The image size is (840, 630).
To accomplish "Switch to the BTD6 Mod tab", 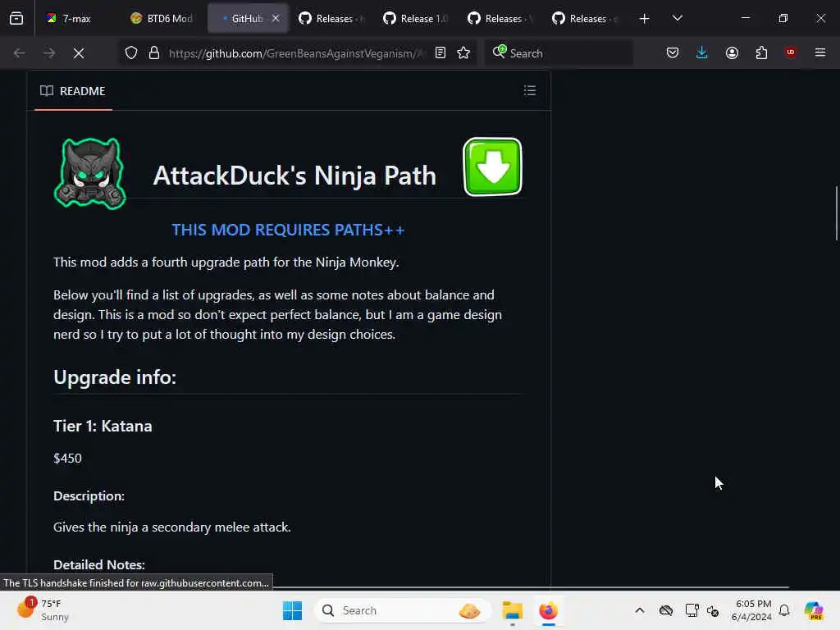I will pos(161,19).
